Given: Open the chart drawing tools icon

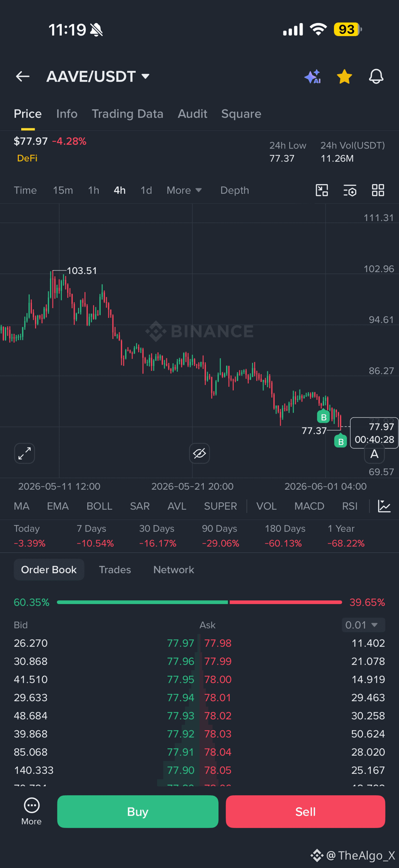Looking at the screenshot, I should click(322, 190).
